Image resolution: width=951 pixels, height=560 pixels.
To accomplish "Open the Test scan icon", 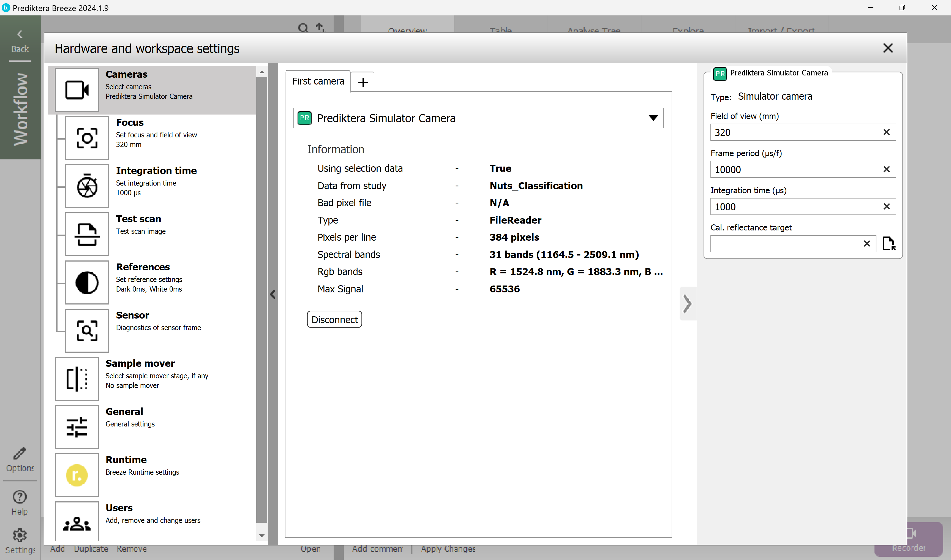I will click(x=87, y=234).
